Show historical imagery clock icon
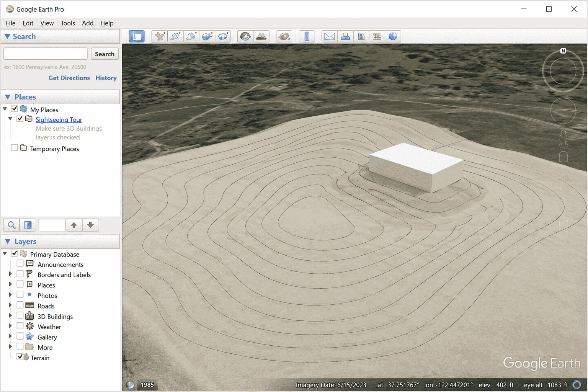The height and width of the screenshot is (392, 588). pyautogui.click(x=245, y=36)
